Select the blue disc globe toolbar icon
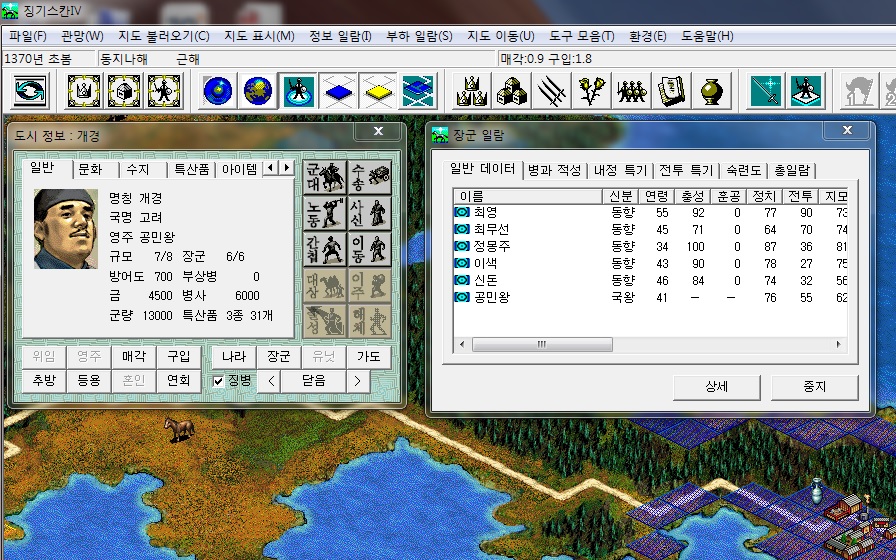 click(x=218, y=90)
